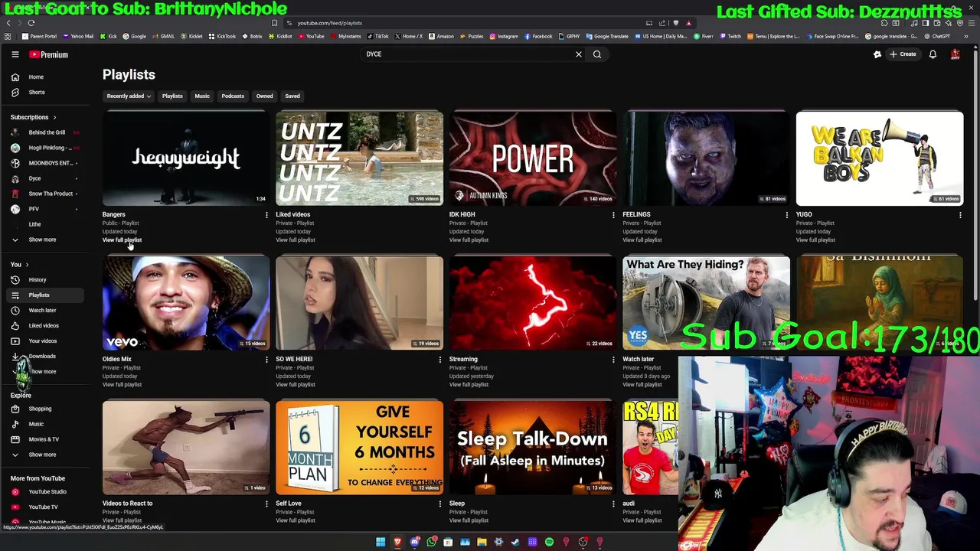Open the Subscriptions section chevron
980x551 pixels.
pyautogui.click(x=54, y=117)
